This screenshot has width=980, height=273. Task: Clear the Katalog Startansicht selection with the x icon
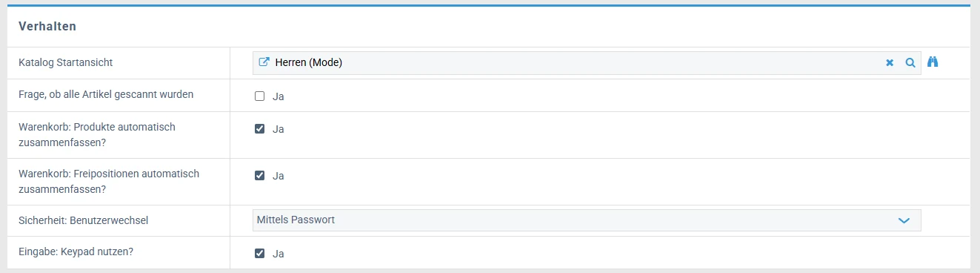[x=890, y=63]
